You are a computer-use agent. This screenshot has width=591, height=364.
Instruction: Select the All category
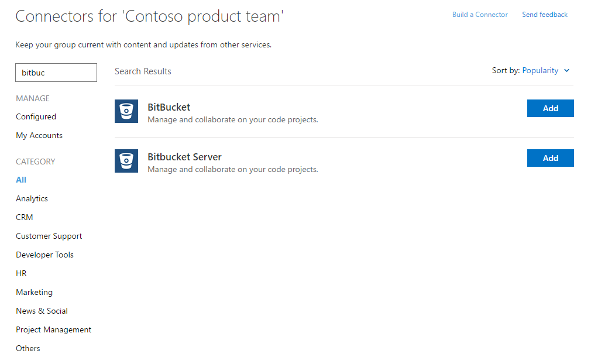[21, 180]
